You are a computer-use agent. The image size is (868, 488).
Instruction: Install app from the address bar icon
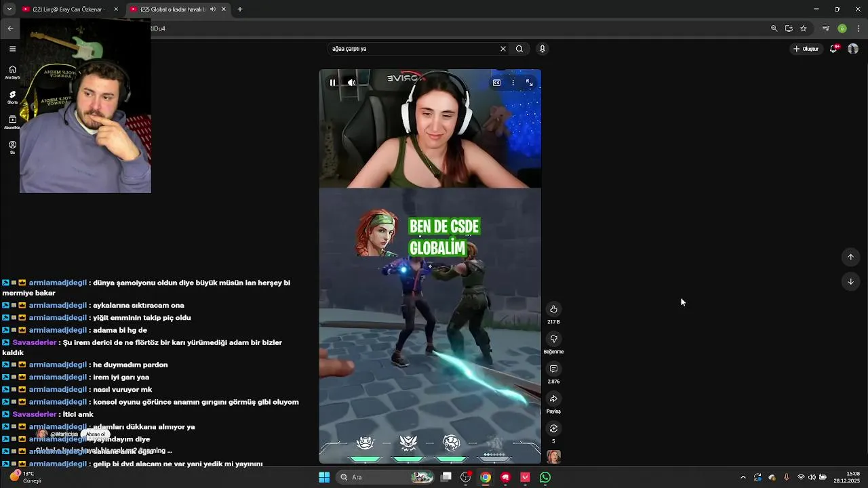click(x=789, y=28)
